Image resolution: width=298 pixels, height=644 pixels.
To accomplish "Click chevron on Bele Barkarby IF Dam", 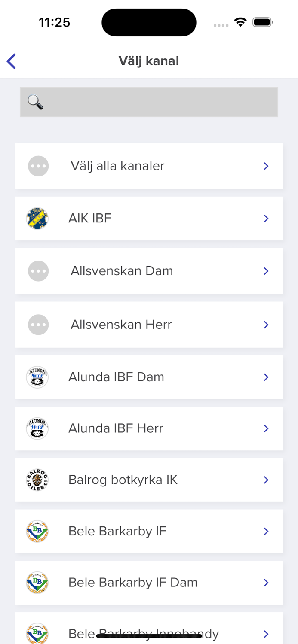I will click(266, 583).
